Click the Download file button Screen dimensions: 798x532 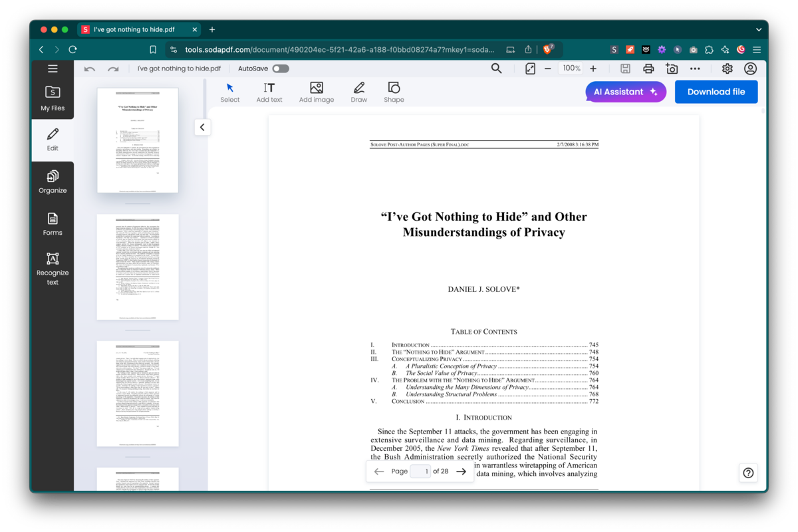[x=716, y=92]
